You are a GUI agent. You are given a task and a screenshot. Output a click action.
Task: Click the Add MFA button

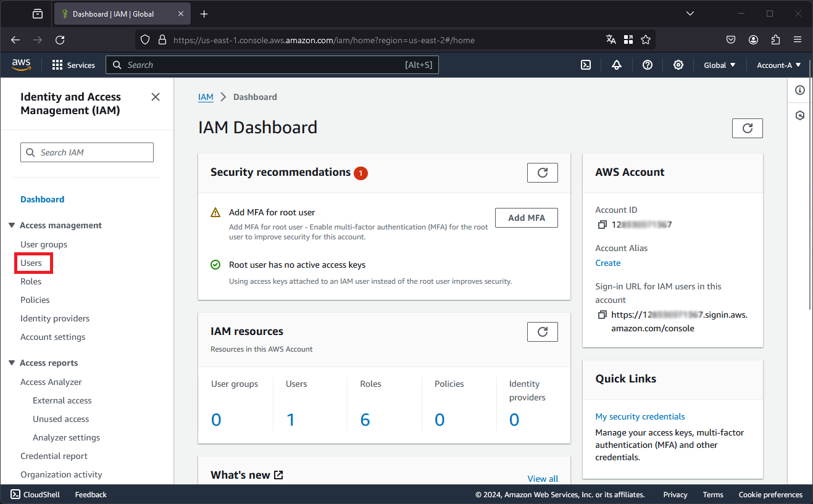(x=527, y=218)
